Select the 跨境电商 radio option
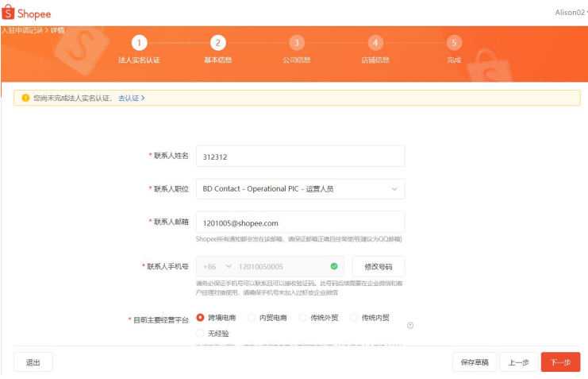Viewport: 588px width, 379px height. pos(200,318)
